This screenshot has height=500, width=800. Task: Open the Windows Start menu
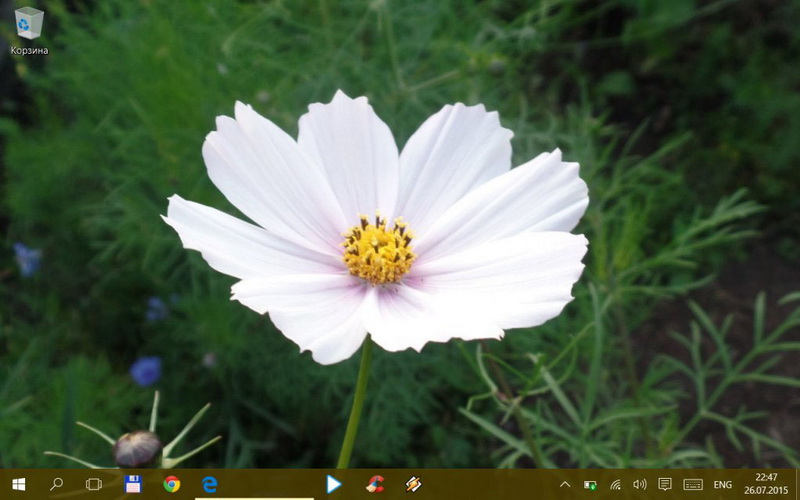pyautogui.click(x=19, y=484)
